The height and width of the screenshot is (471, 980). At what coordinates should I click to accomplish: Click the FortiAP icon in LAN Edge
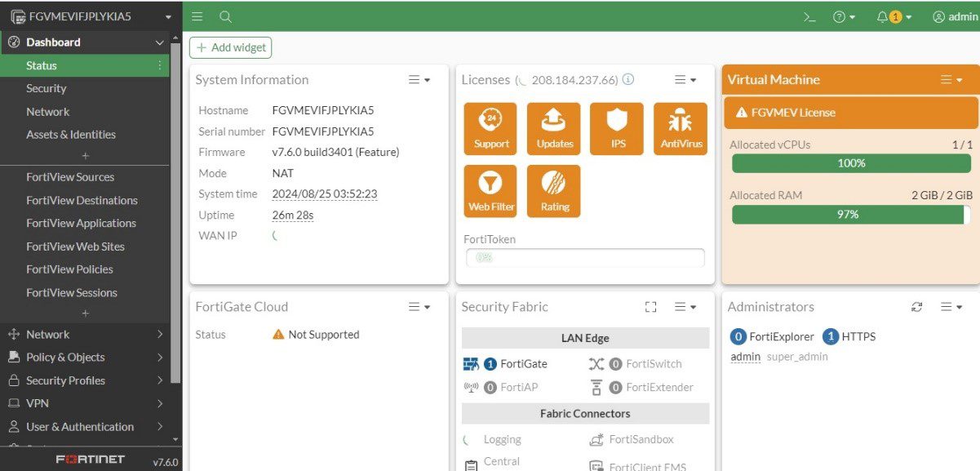tap(471, 388)
